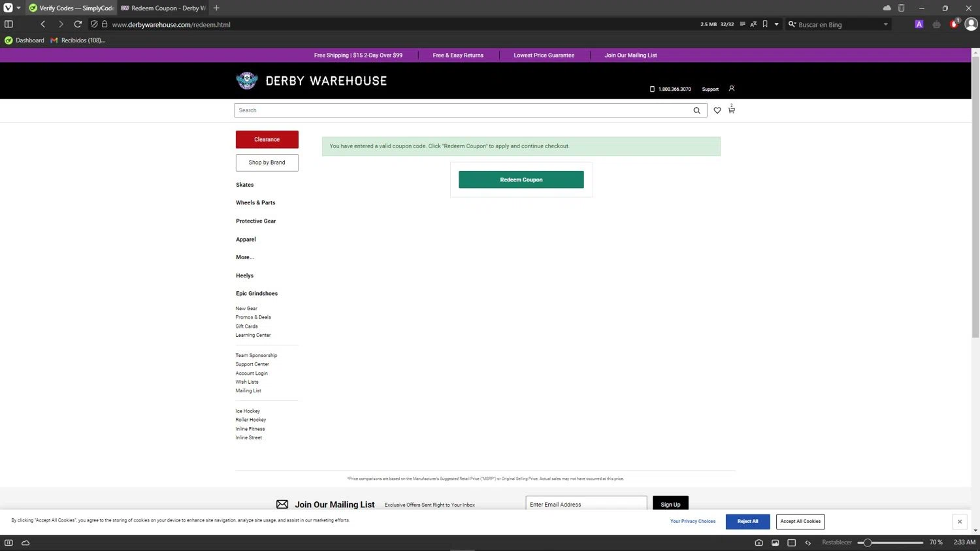Open Support Center link
The height and width of the screenshot is (551, 980).
(252, 364)
